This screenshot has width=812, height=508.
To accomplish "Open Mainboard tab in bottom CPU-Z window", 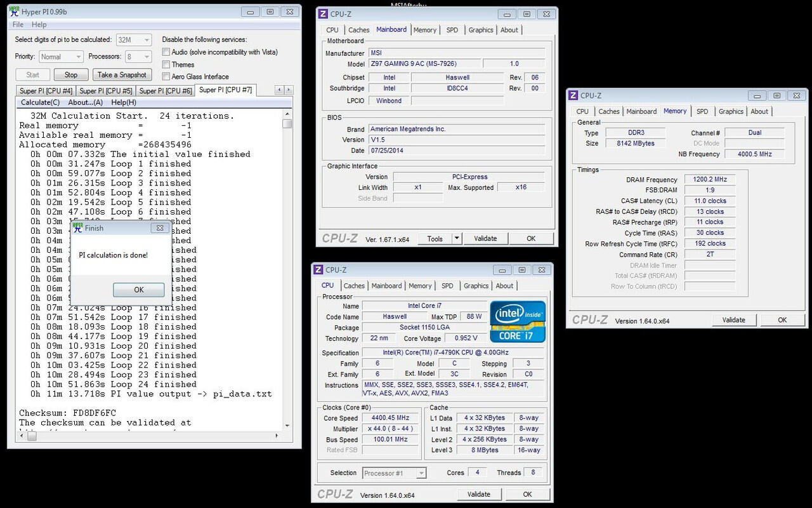I will pos(387,286).
